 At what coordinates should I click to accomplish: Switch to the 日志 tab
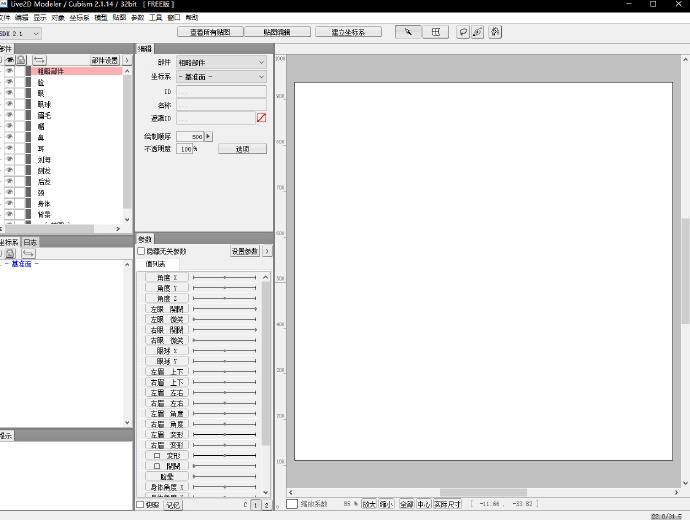pyautogui.click(x=30, y=242)
